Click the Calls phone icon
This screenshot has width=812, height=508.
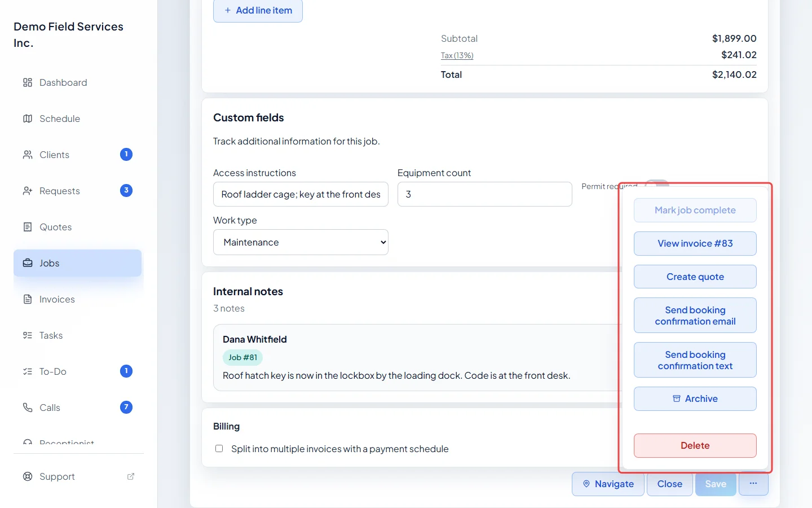(28, 408)
